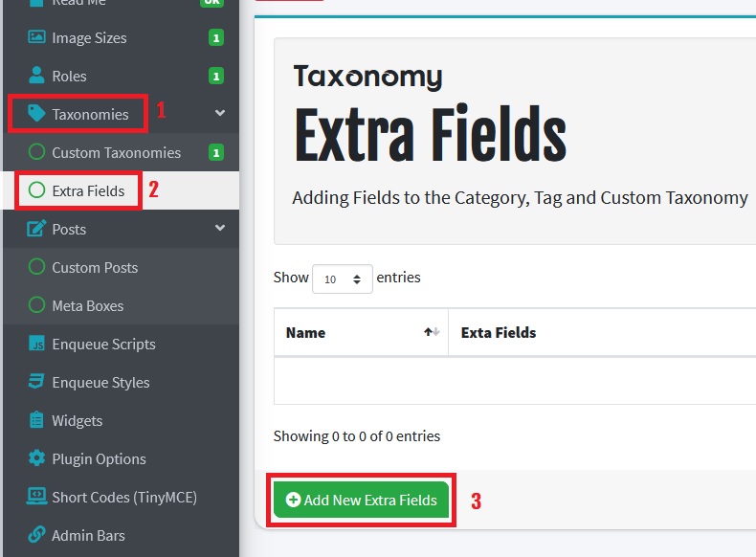Collapse the Posts section chevron
The width and height of the screenshot is (756, 557).
click(220, 229)
